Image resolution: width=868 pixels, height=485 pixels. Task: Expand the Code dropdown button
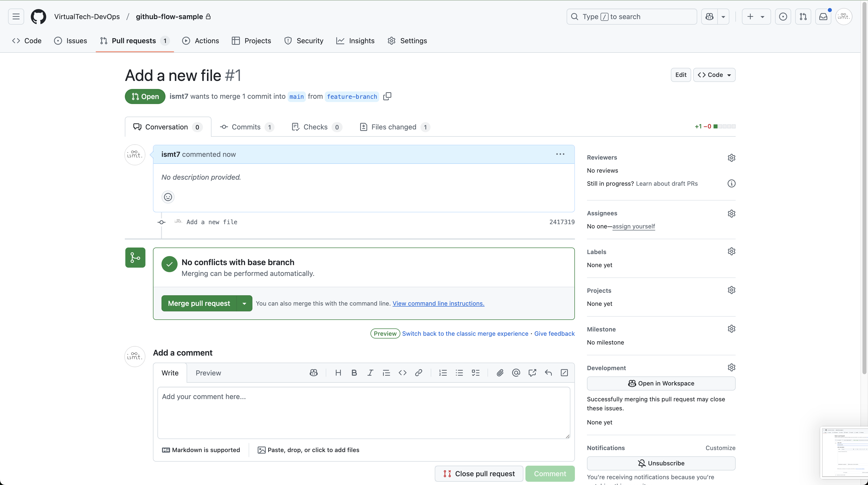tap(714, 75)
